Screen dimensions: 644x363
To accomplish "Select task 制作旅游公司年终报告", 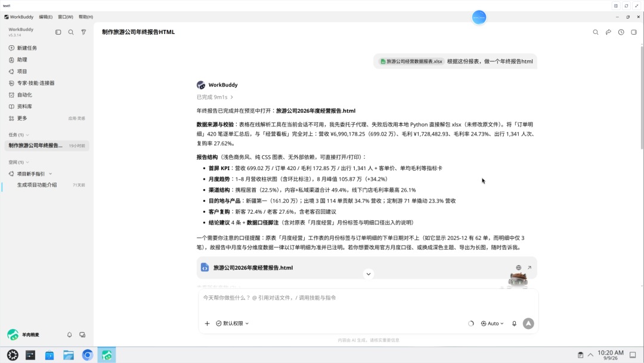I will tap(47, 146).
